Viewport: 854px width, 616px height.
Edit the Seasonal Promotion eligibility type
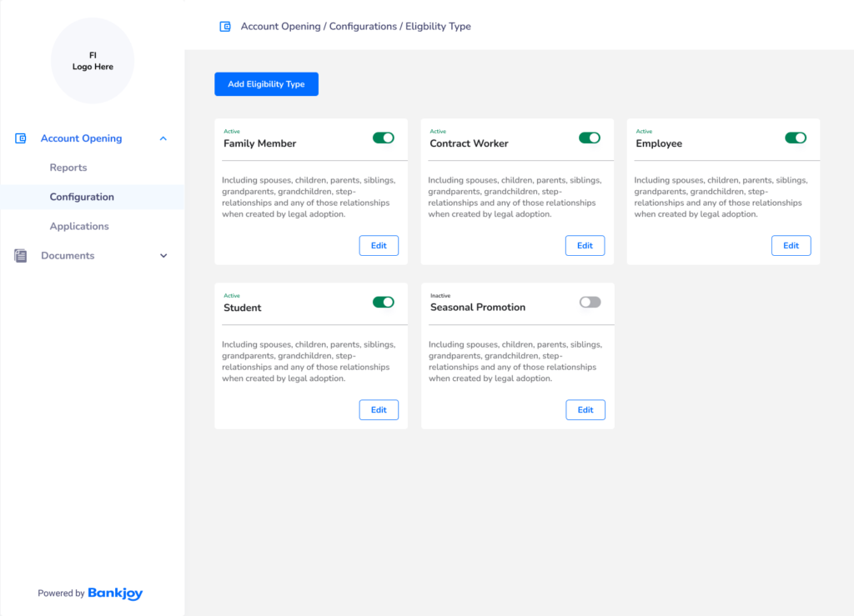tap(585, 410)
